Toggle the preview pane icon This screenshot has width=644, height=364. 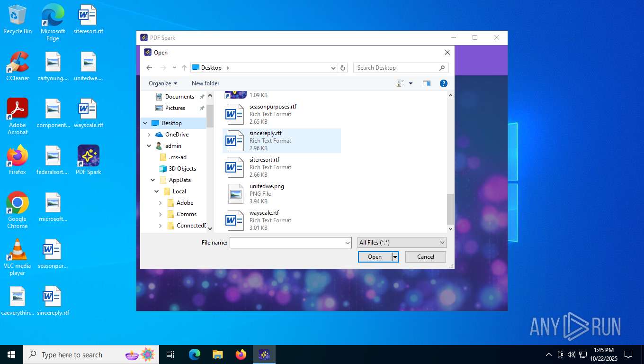point(427,83)
